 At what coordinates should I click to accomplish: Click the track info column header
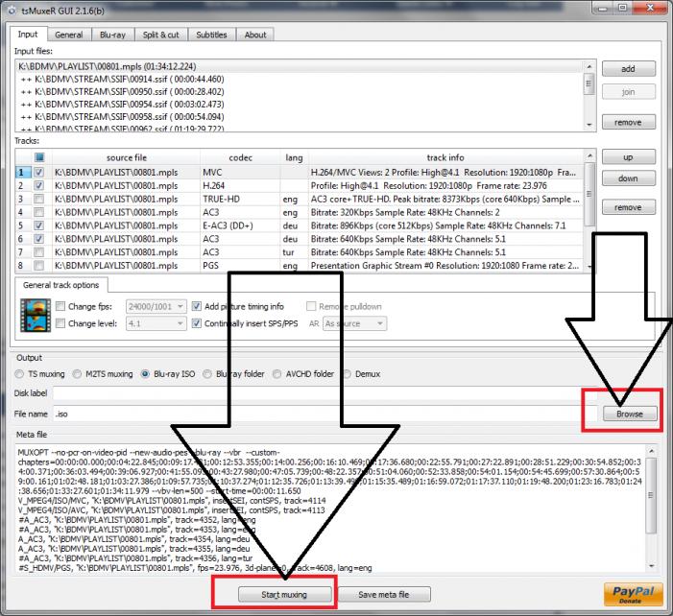point(445,157)
